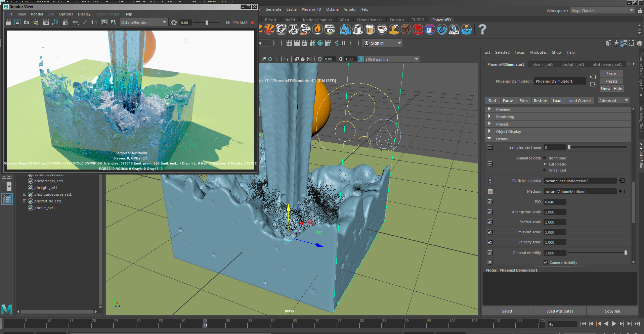Click the Restore button

click(540, 101)
